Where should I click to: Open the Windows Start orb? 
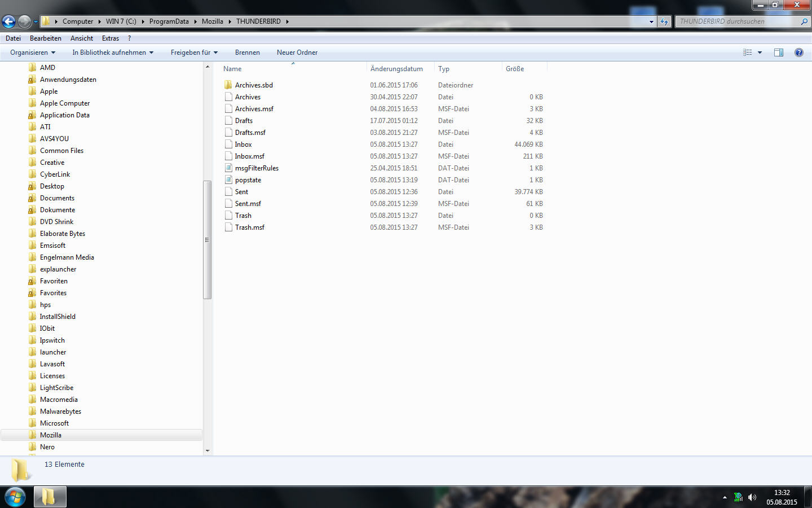coord(15,497)
